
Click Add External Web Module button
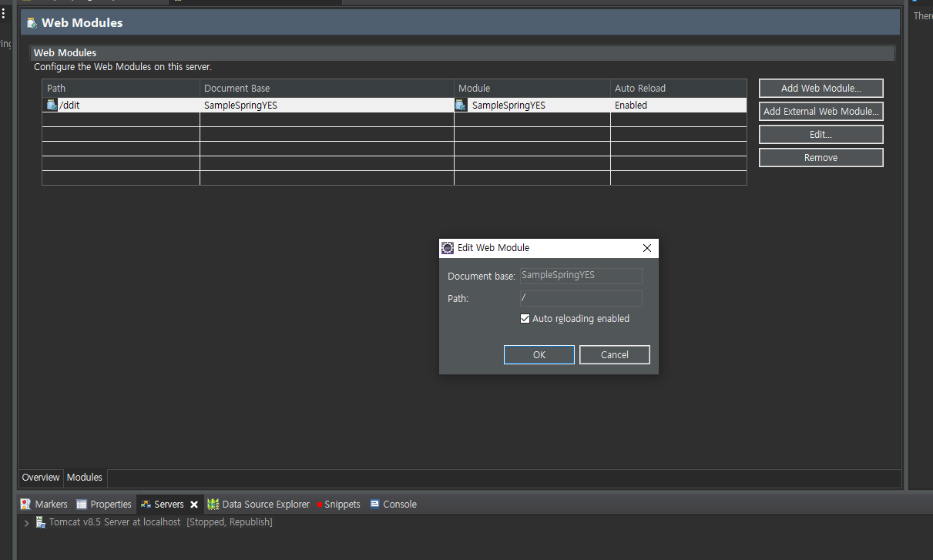tap(821, 111)
